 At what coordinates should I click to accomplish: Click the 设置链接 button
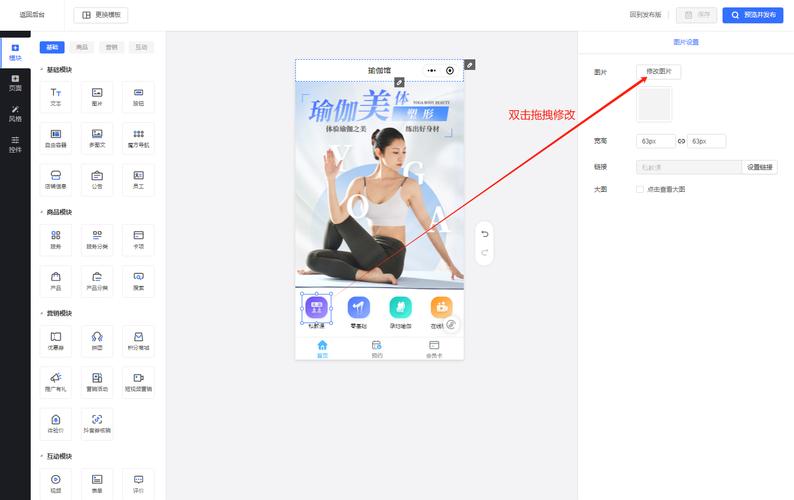760,167
